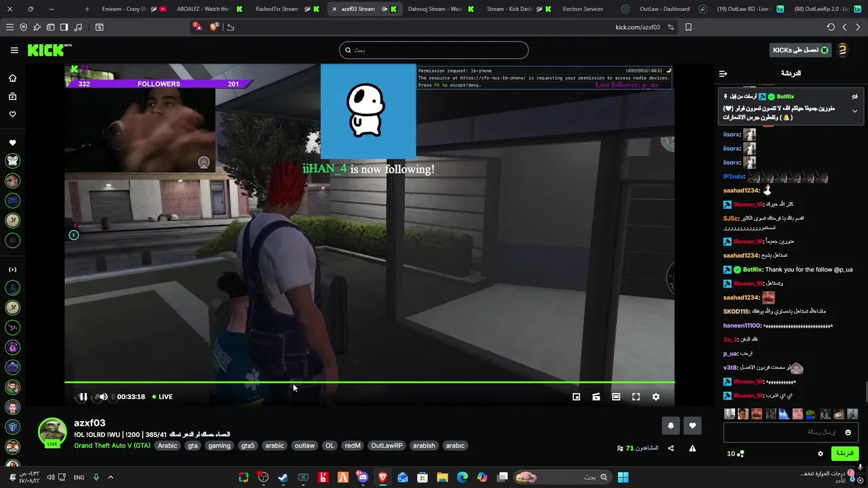Send chat with the green الدردشة button
The height and width of the screenshot is (488, 868).
pyautogui.click(x=844, y=453)
